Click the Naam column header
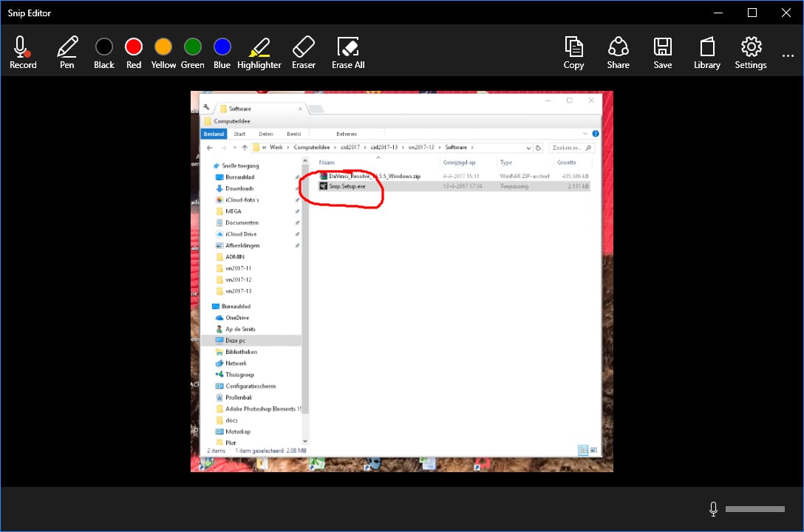This screenshot has width=804, height=532. (327, 163)
